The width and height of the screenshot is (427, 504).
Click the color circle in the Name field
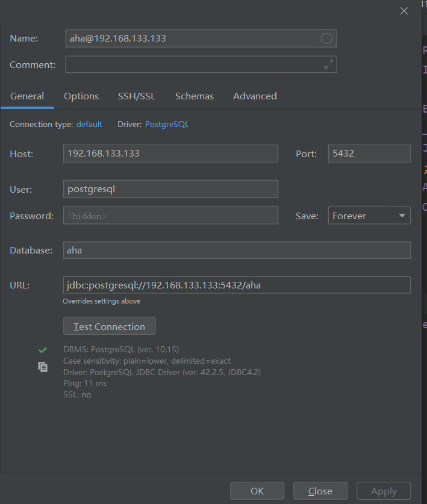(326, 39)
